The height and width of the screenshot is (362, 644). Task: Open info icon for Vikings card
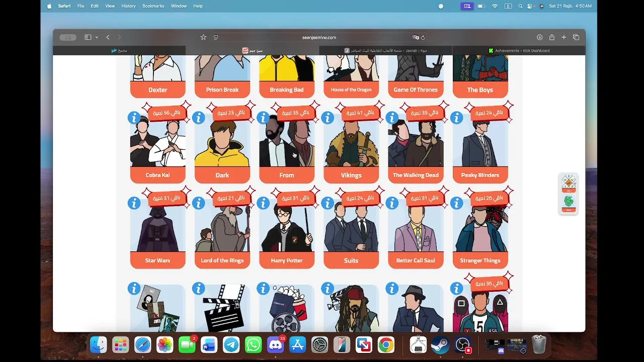click(x=328, y=118)
